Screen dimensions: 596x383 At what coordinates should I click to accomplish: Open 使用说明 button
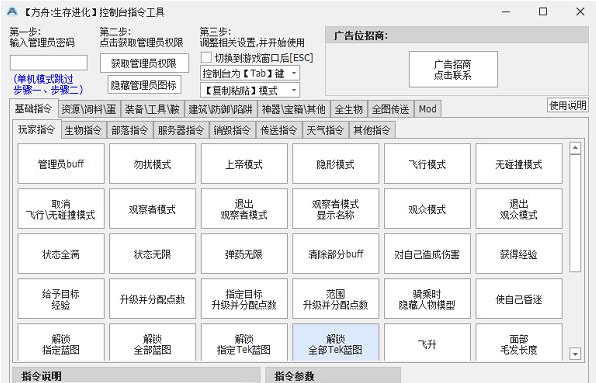click(567, 105)
